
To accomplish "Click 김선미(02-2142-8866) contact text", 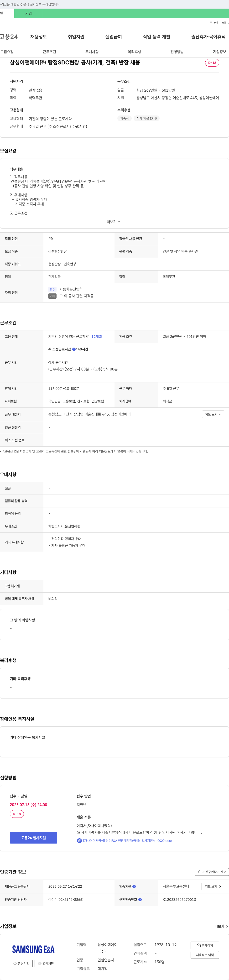I will [66, 900].
